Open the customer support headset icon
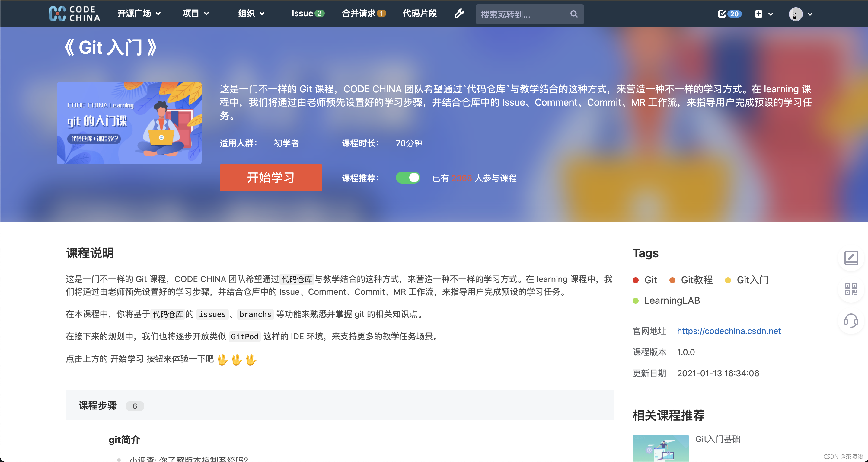This screenshot has height=462, width=868. (x=851, y=321)
